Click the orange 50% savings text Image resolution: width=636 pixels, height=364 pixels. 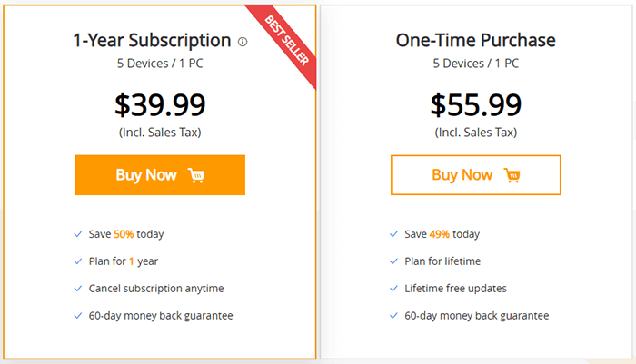pyautogui.click(x=124, y=234)
